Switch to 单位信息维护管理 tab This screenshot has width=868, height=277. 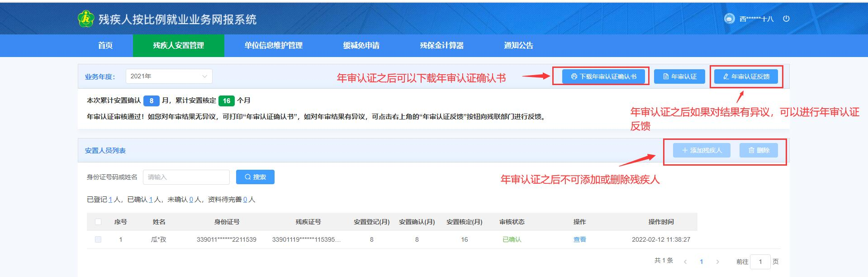[x=273, y=45]
